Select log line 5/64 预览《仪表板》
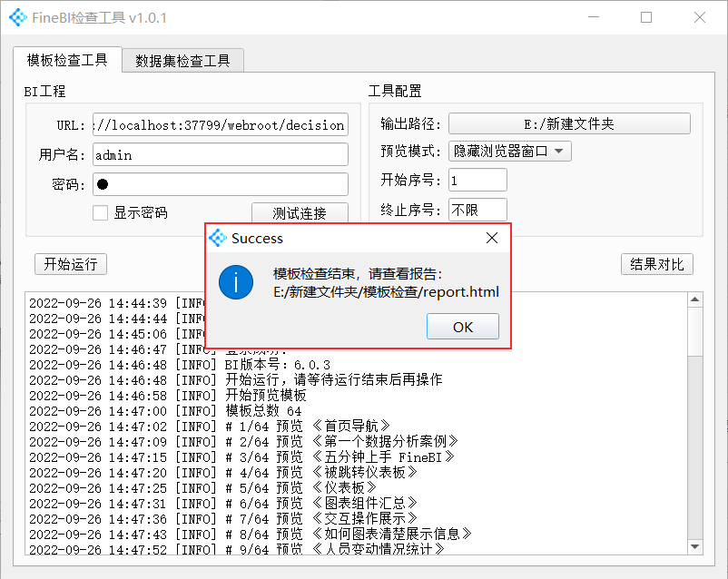This screenshot has width=728, height=579. tap(202, 487)
